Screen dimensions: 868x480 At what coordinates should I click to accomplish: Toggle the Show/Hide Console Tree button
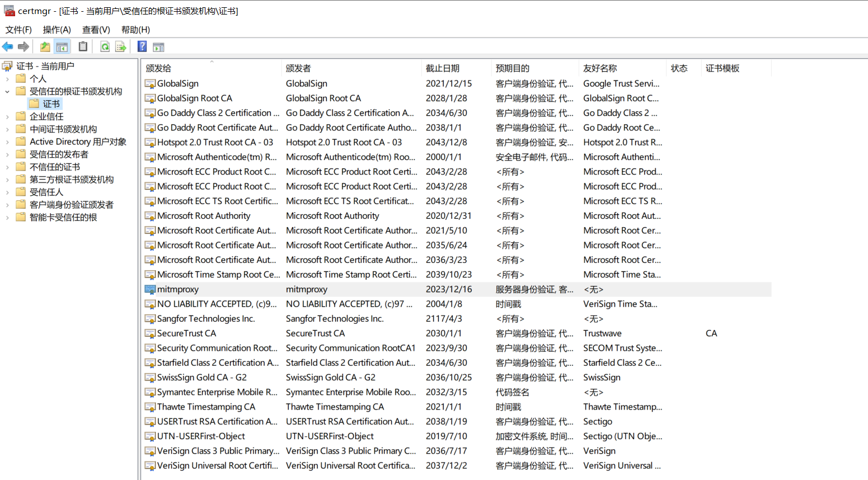point(62,47)
